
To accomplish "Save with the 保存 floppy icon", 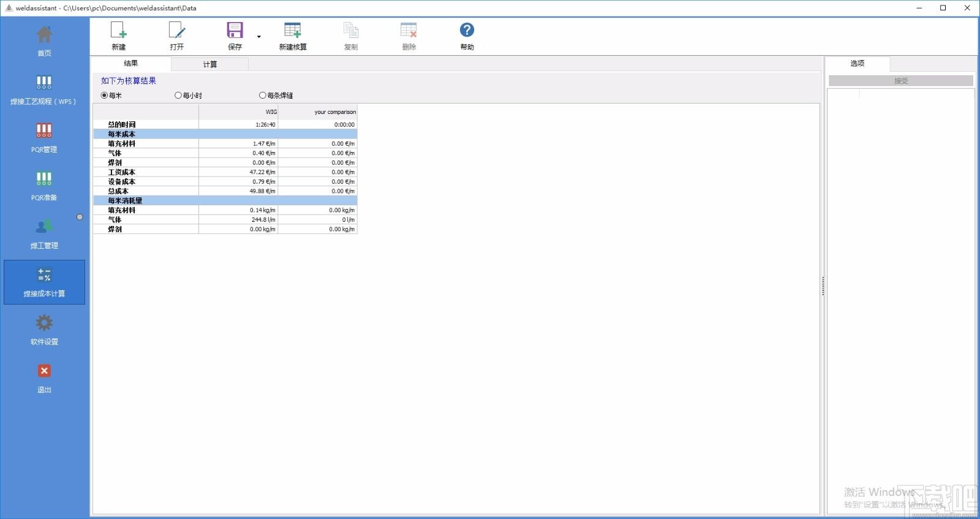I will click(x=235, y=30).
